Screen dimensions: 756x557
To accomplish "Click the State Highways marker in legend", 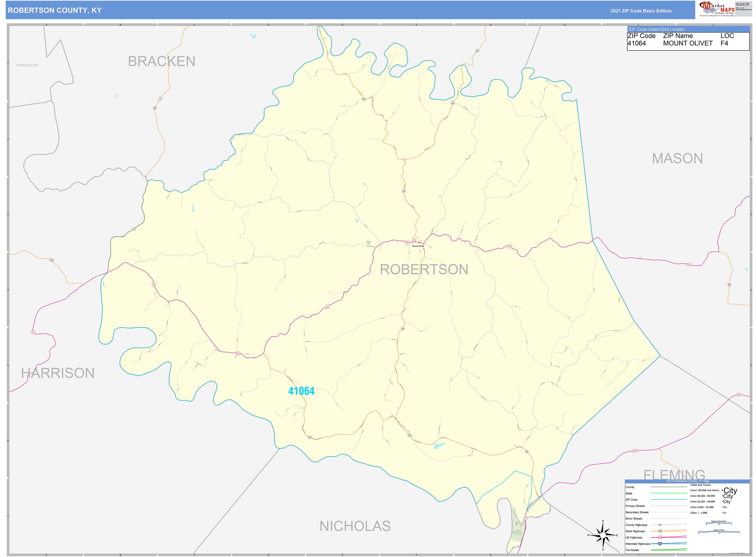I will [x=660, y=531].
